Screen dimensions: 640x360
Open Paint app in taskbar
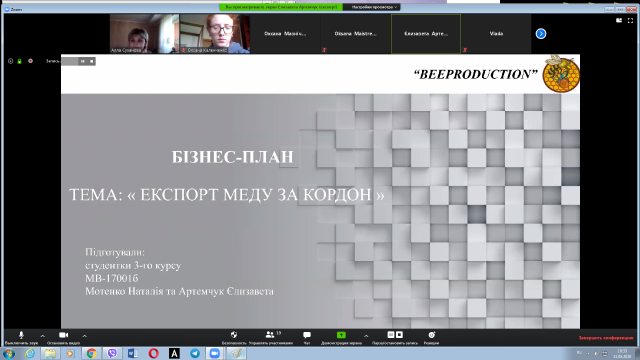coord(236,353)
